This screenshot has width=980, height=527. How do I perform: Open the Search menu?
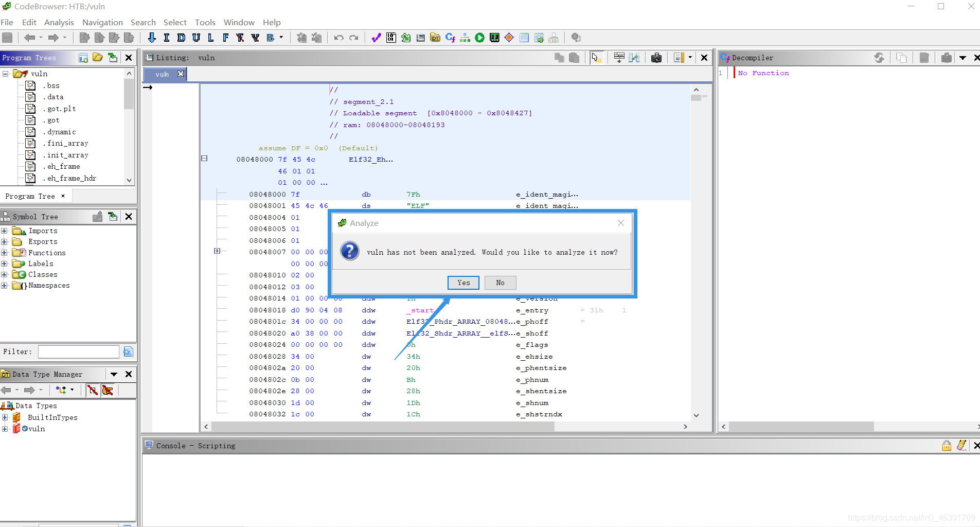[143, 22]
